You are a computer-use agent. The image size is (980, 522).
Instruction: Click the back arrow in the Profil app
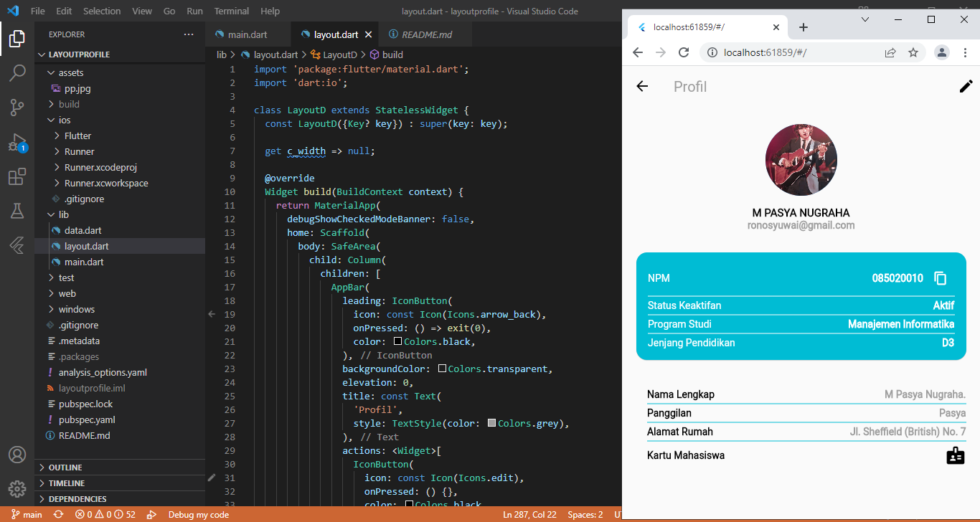click(x=642, y=85)
